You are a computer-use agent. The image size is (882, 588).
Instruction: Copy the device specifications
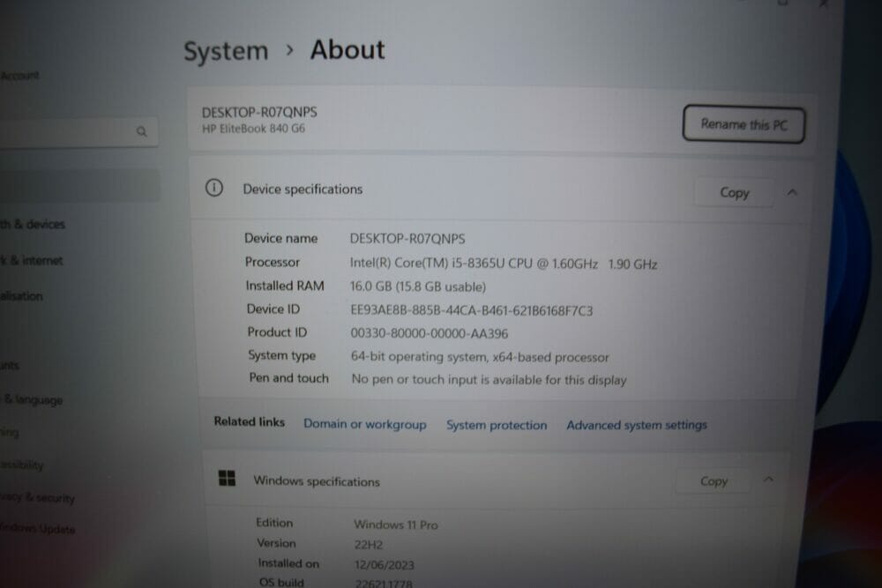coord(734,193)
